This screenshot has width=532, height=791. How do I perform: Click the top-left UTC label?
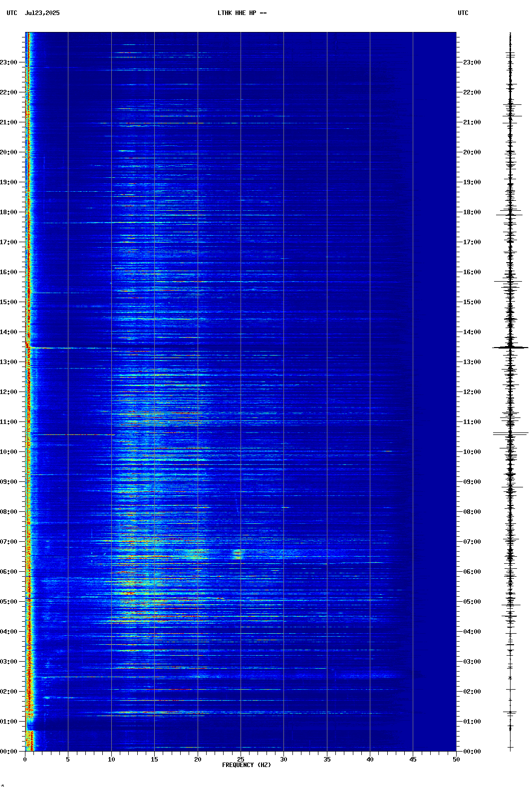(x=12, y=13)
